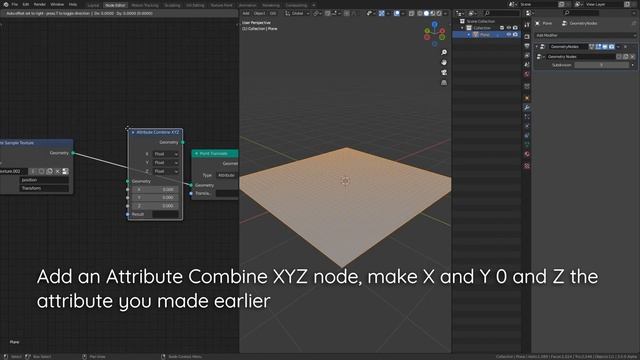
Task: Open the File menu
Action: (14, 4)
